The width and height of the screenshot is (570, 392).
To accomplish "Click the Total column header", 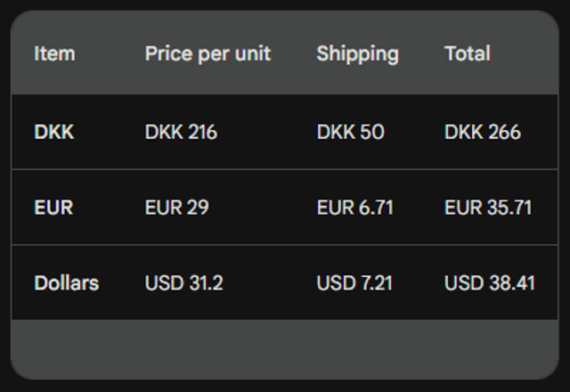I will pyautogui.click(x=468, y=53).
